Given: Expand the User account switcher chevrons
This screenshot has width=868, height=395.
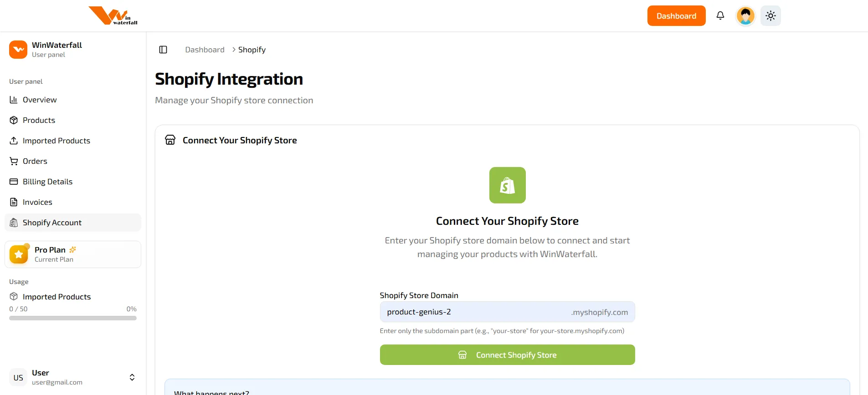Looking at the screenshot, I should (x=132, y=377).
